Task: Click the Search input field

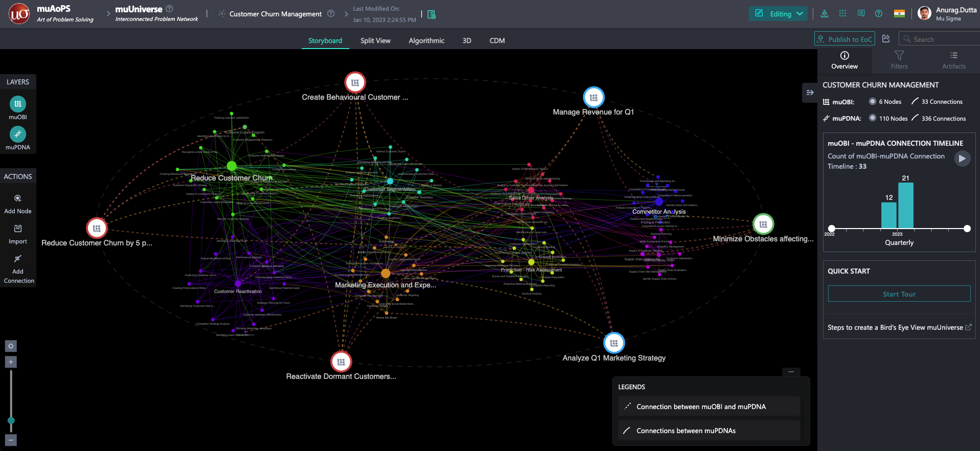Action: point(940,39)
